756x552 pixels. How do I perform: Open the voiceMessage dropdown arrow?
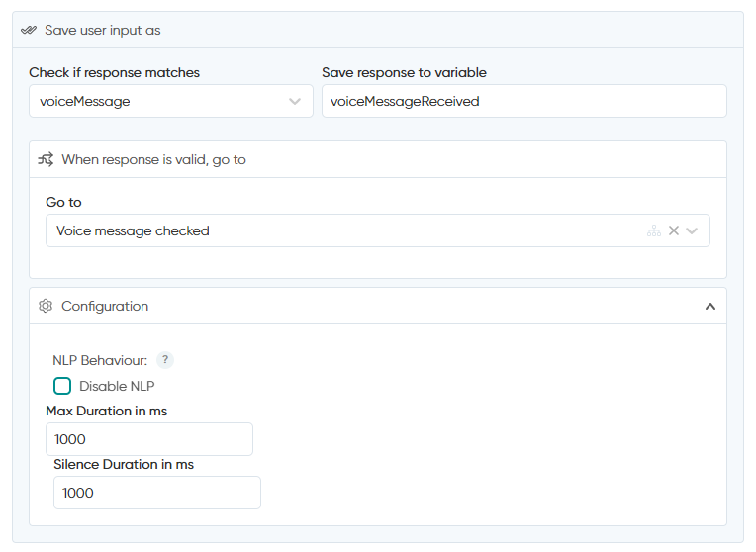pos(295,101)
